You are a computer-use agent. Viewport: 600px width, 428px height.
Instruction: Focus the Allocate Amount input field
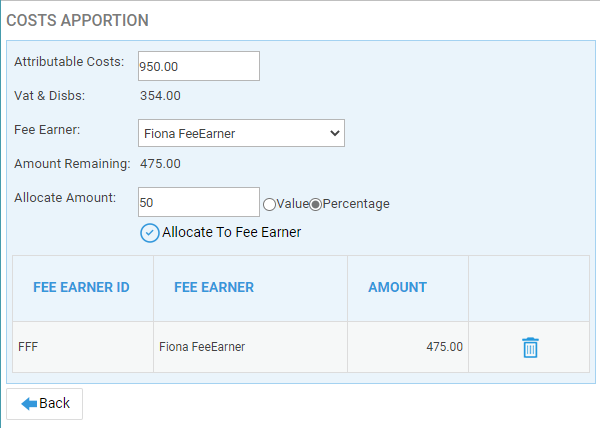[x=199, y=202]
